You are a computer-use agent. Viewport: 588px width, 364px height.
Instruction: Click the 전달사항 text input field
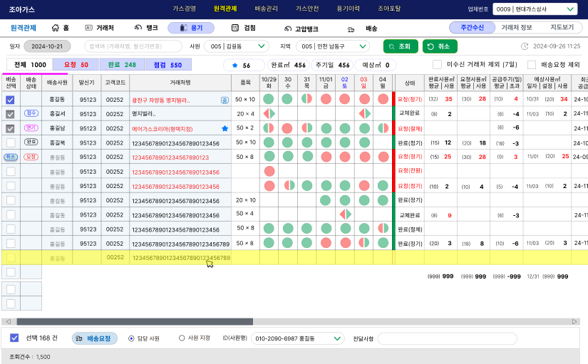[447, 338]
